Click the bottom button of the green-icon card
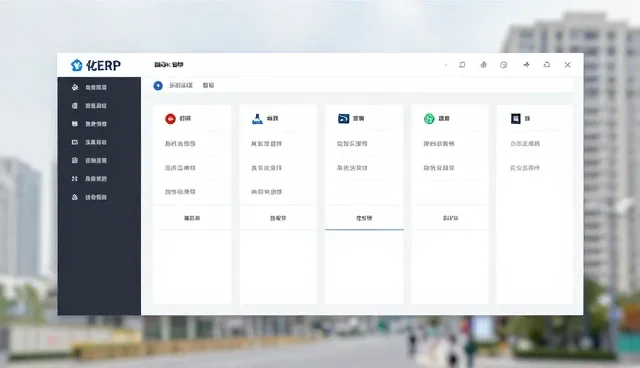 coord(450,218)
